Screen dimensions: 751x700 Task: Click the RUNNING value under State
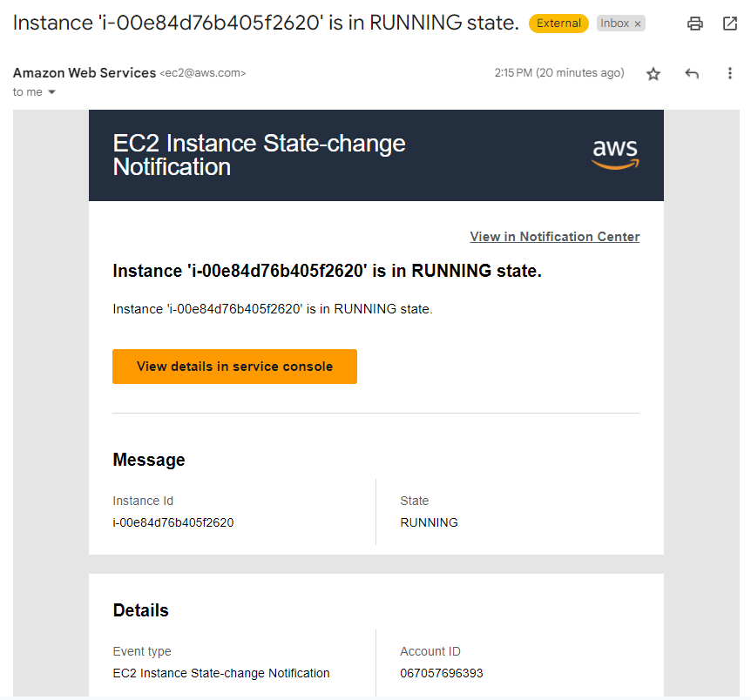[429, 522]
